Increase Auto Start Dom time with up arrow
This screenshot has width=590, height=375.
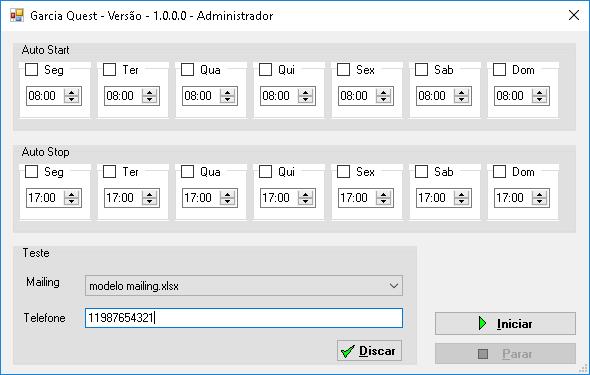tap(540, 92)
